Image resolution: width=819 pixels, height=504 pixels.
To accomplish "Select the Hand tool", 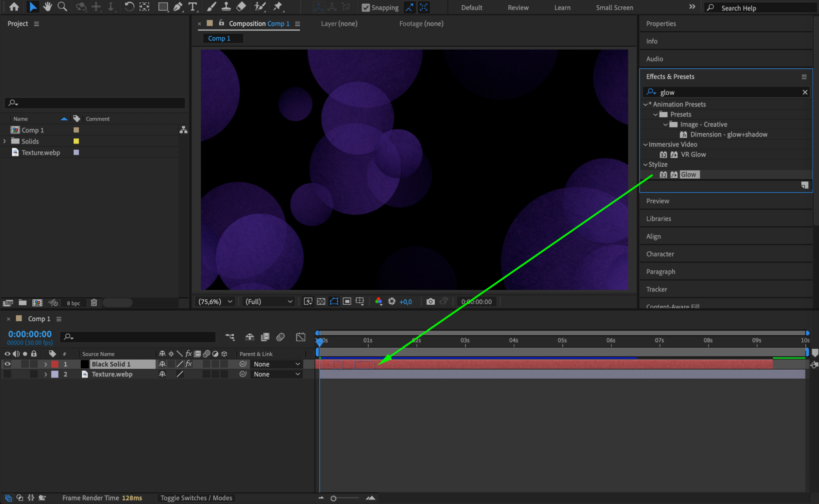I will coord(48,7).
